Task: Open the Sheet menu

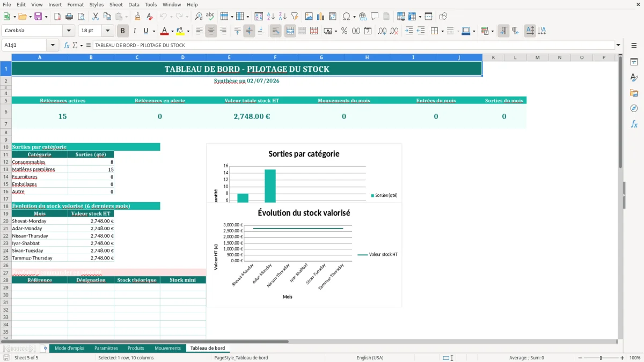Action: coord(116,4)
